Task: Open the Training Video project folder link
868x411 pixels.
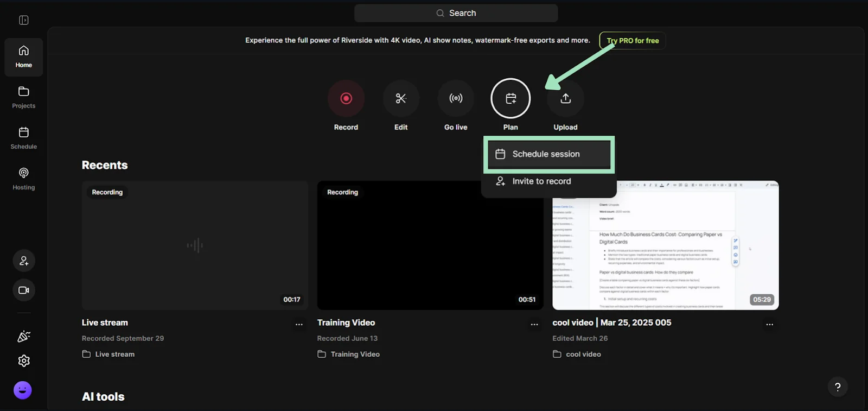Action: (349, 354)
